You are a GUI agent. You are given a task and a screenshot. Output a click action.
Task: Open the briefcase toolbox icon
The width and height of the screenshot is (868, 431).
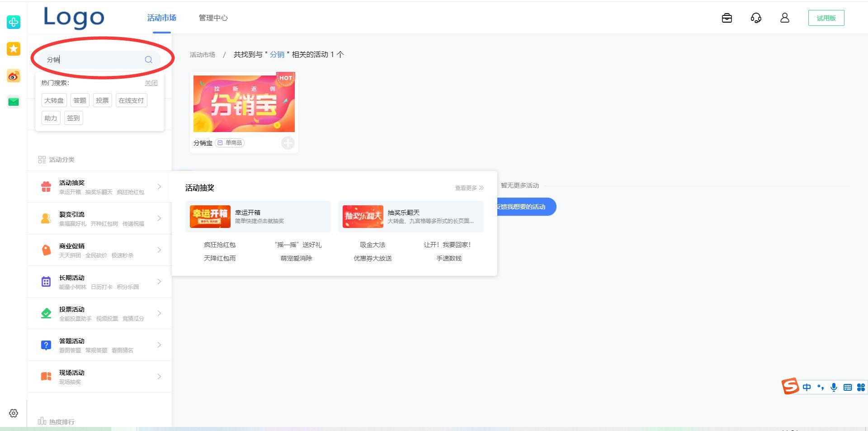[727, 18]
